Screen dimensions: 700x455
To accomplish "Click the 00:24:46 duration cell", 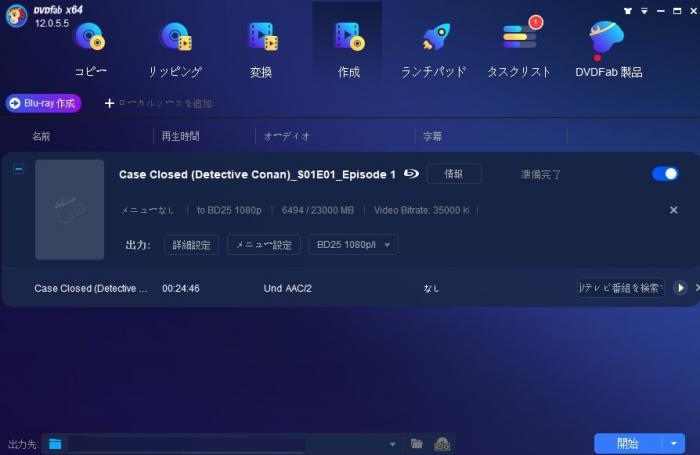I will pos(181,288).
